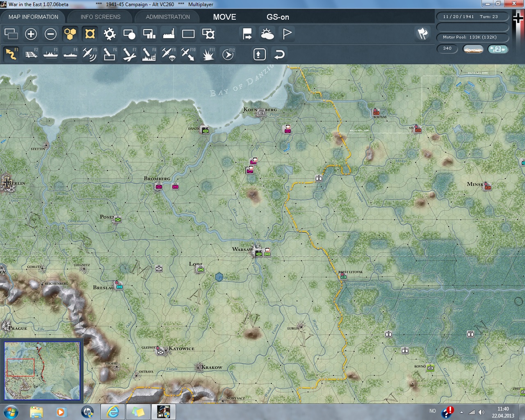The height and width of the screenshot is (420, 525).
Task: Open the Windows Start button
Action: point(11,412)
